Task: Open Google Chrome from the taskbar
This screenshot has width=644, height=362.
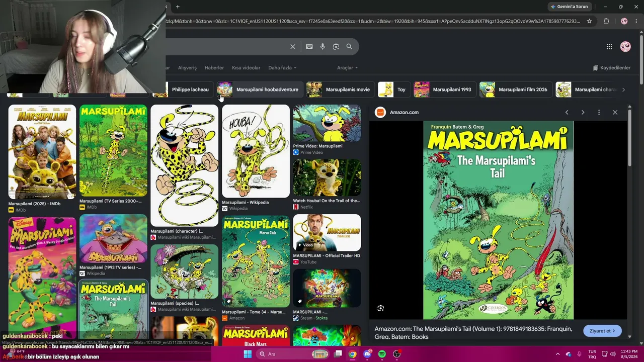Action: pos(353,354)
